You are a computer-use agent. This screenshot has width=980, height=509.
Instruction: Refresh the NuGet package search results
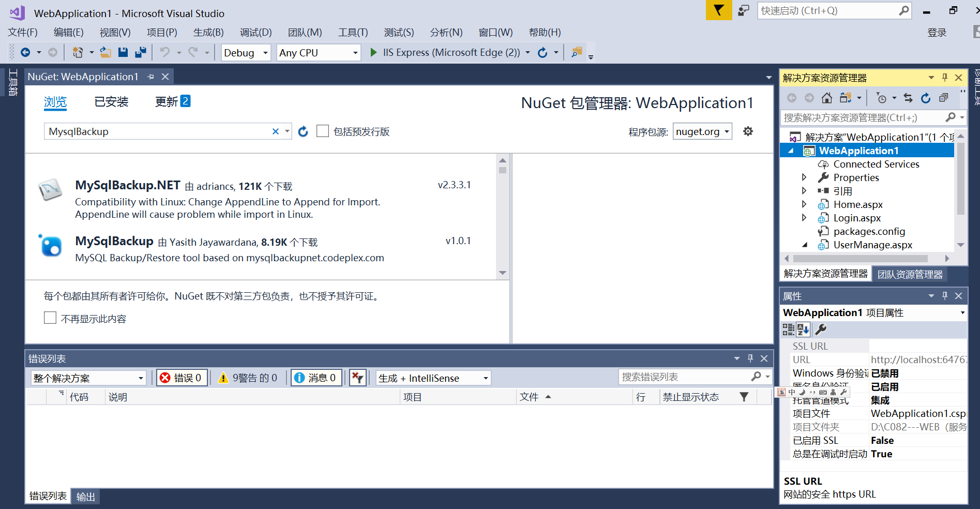pos(303,131)
